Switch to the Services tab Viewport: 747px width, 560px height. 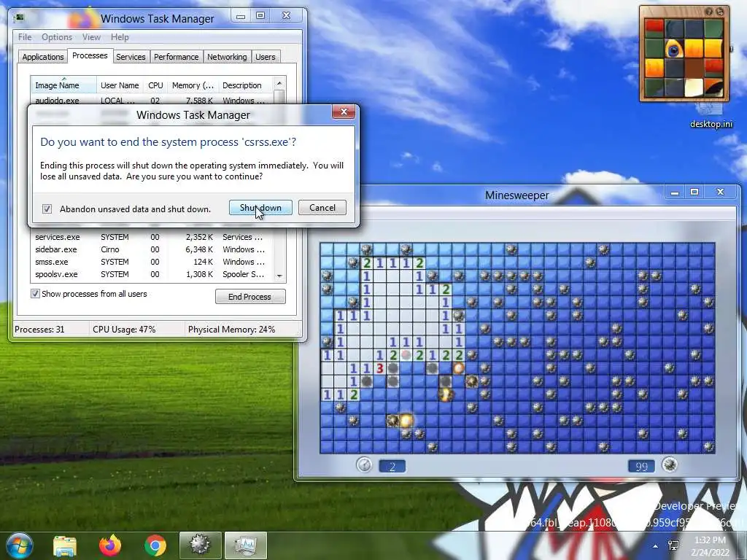131,57
